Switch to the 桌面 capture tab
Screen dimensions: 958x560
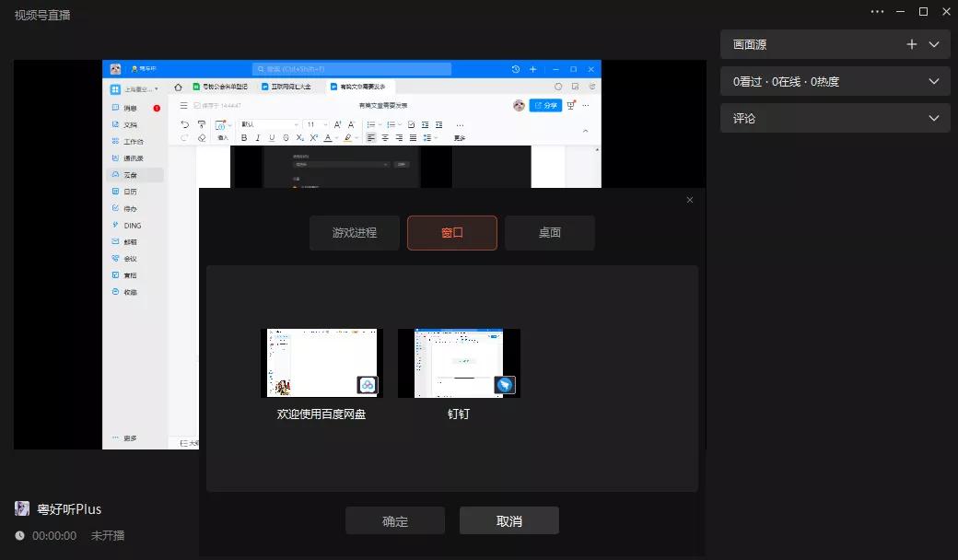(x=549, y=232)
